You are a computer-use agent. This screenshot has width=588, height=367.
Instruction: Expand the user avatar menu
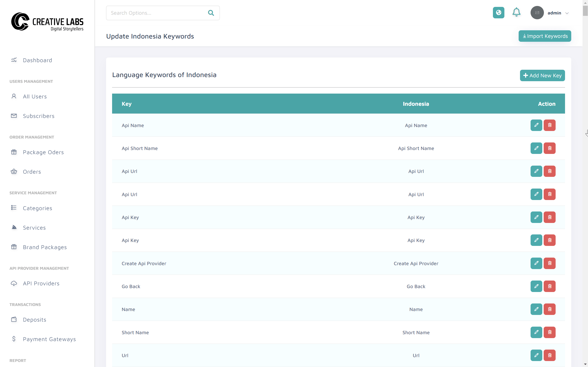[537, 13]
